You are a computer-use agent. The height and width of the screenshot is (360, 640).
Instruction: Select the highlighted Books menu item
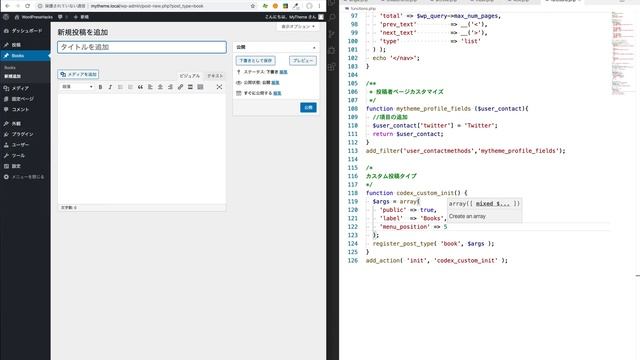tap(25, 56)
